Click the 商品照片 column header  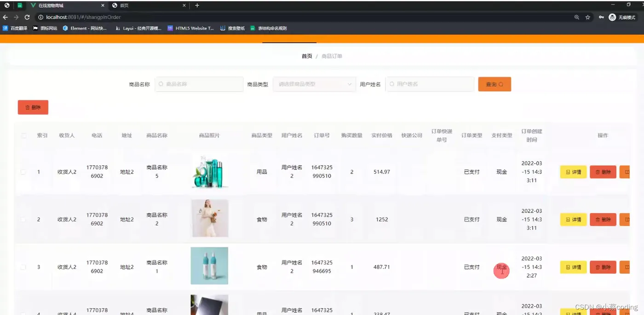coord(209,135)
